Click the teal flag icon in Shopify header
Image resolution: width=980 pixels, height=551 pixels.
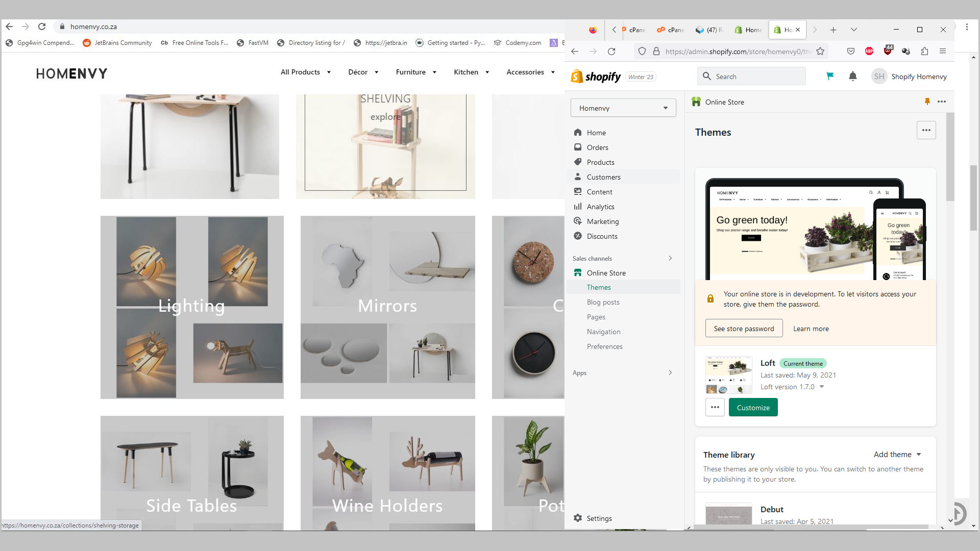point(830,77)
